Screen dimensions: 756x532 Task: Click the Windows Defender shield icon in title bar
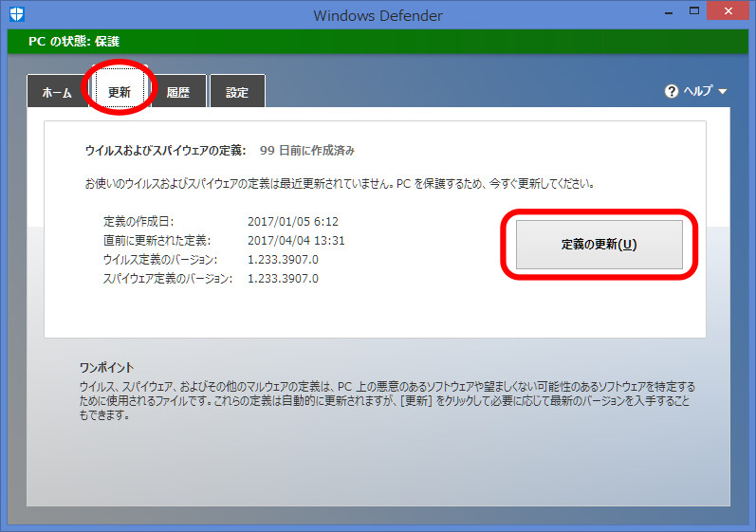click(x=17, y=14)
